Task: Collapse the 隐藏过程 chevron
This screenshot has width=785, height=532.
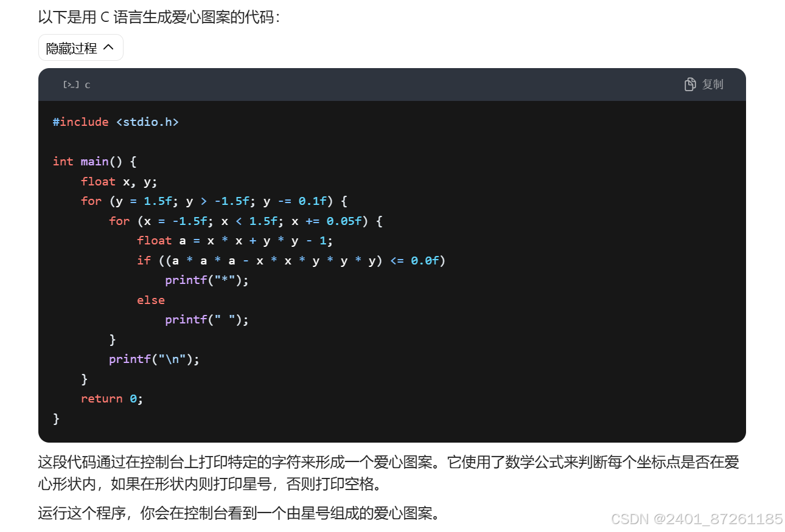Action: [108, 48]
